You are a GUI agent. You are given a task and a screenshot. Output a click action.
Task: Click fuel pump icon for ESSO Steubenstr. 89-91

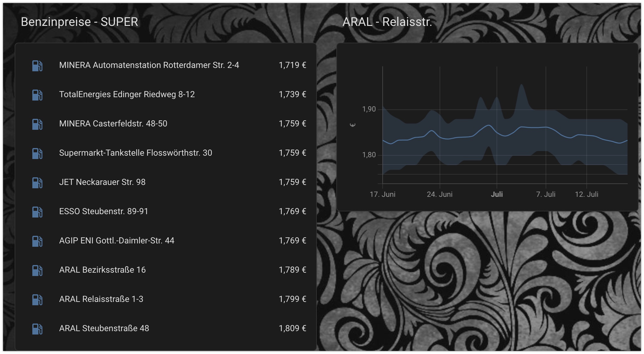(x=37, y=212)
